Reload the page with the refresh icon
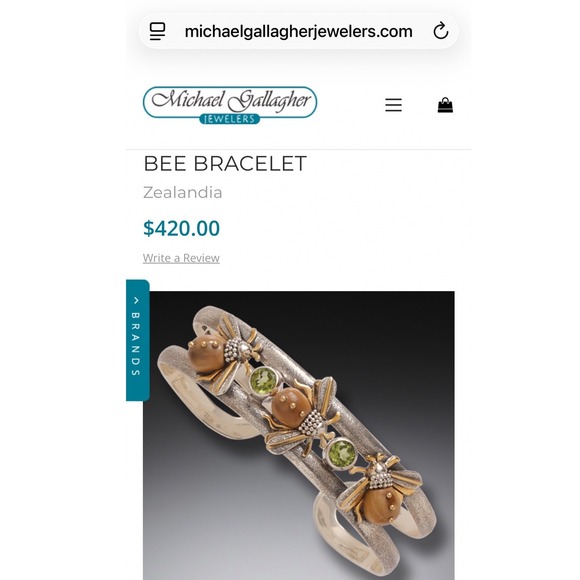The image size is (580, 580). point(441,31)
